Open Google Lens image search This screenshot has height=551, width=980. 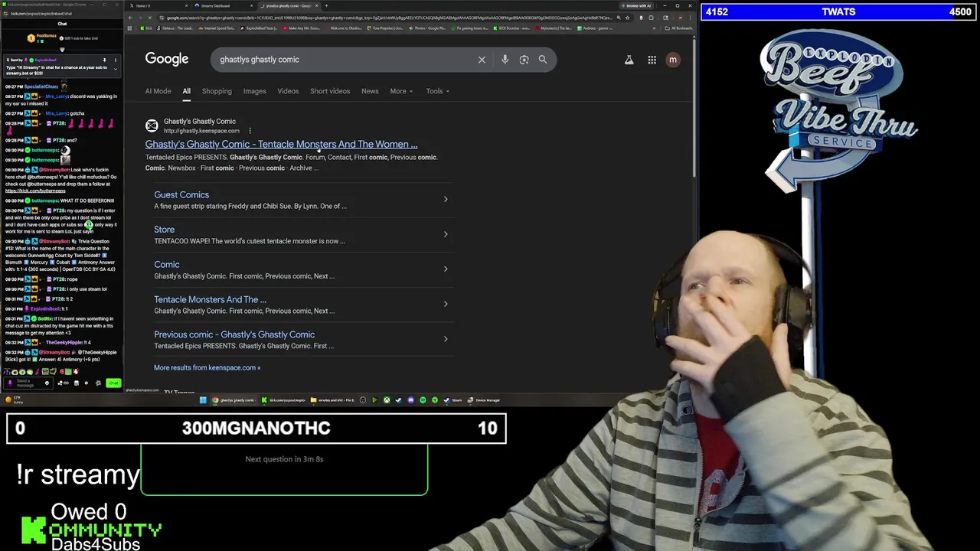click(524, 60)
